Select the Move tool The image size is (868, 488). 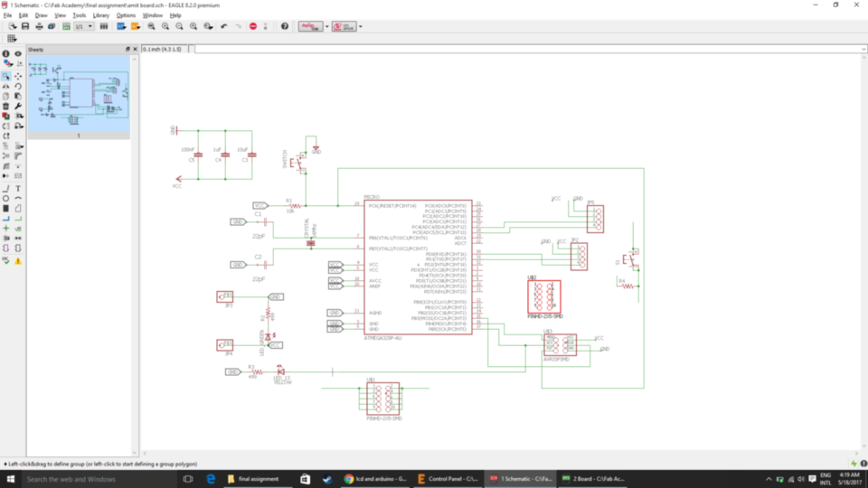coord(18,76)
